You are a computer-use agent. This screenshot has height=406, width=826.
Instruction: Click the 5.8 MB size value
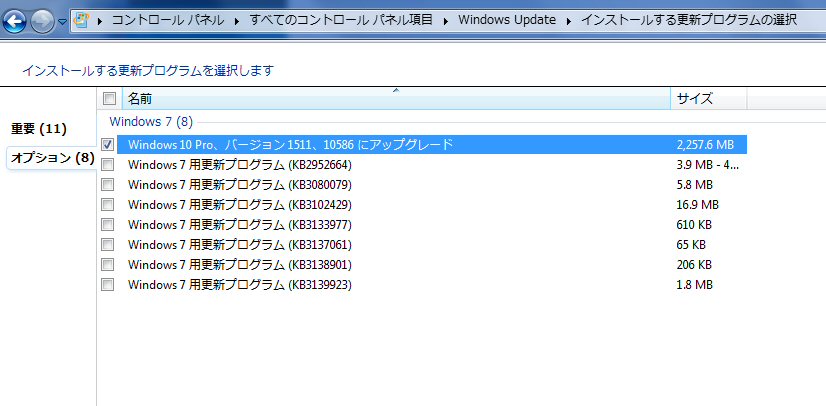click(694, 185)
